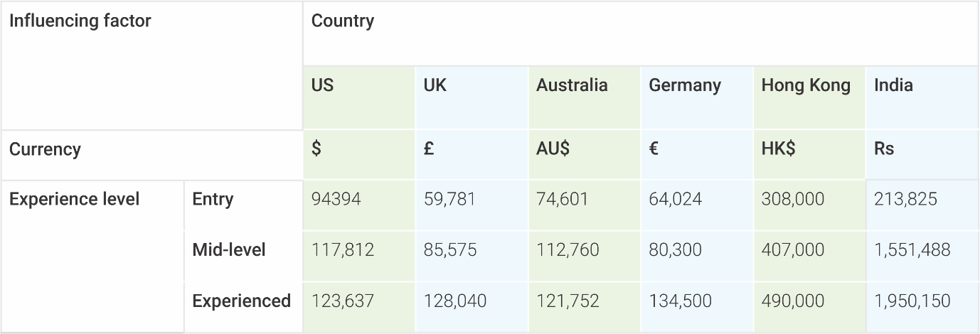Select the US entry salary 94394
The width and height of the screenshot is (980, 334).
(x=359, y=205)
